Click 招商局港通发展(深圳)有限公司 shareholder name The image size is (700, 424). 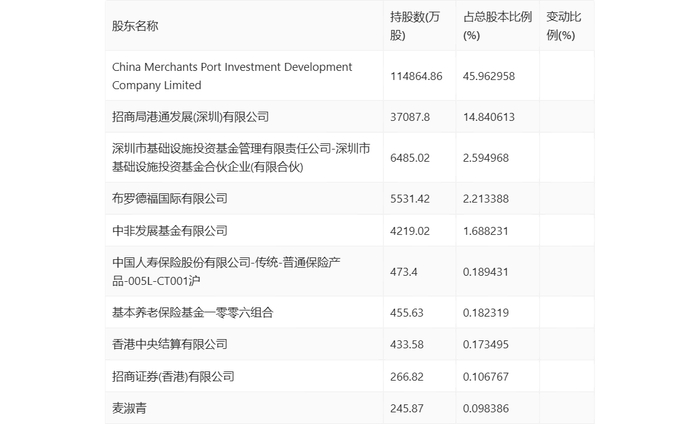(191, 117)
